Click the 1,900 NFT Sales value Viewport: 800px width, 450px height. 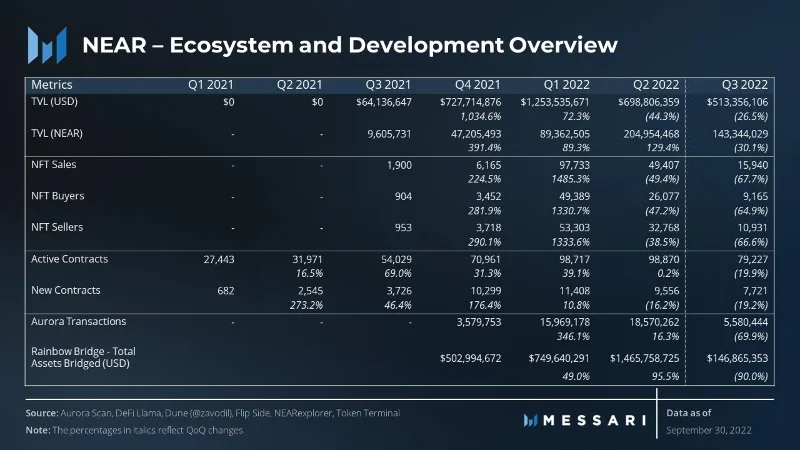[399, 165]
